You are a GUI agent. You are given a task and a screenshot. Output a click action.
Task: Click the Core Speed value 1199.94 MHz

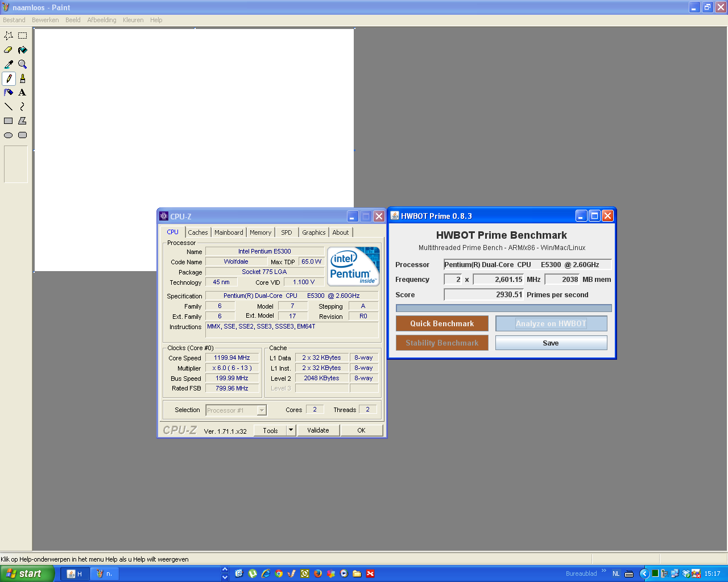pyautogui.click(x=232, y=357)
